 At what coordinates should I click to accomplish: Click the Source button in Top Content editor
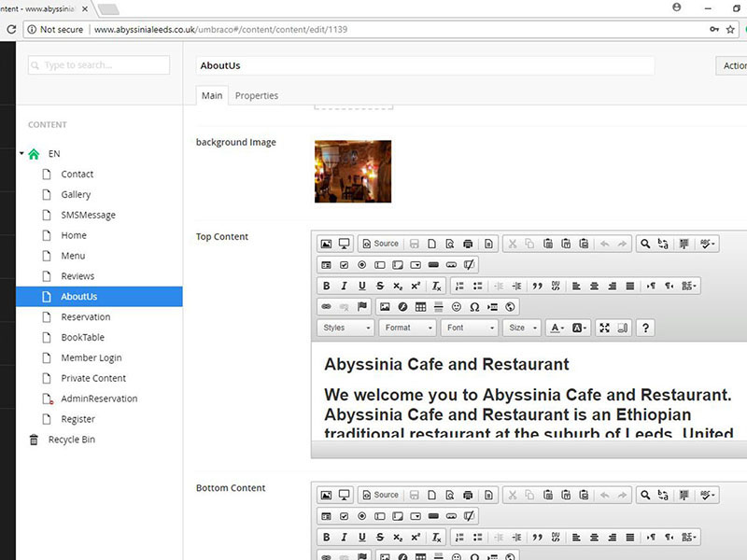(x=380, y=244)
